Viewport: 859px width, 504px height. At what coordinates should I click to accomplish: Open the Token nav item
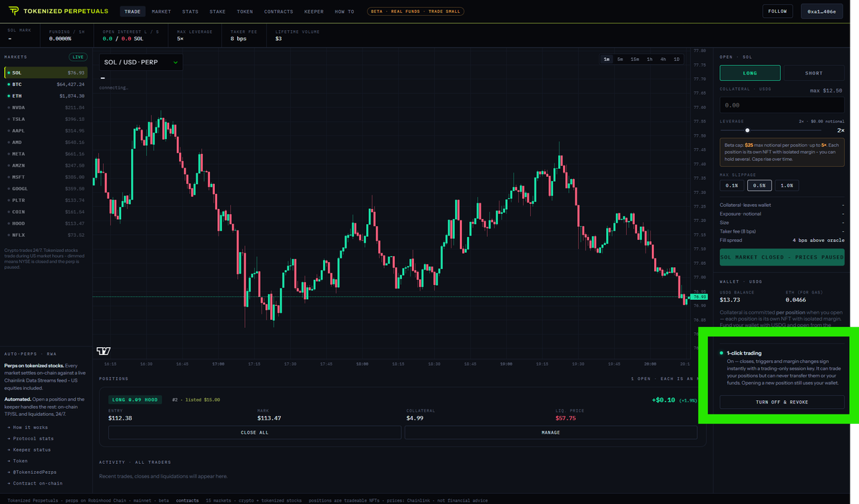245,11
